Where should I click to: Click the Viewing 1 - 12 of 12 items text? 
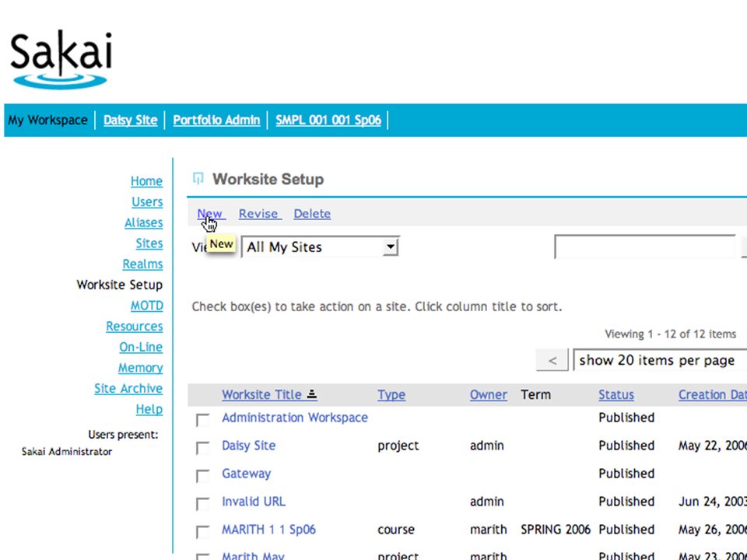pos(670,334)
